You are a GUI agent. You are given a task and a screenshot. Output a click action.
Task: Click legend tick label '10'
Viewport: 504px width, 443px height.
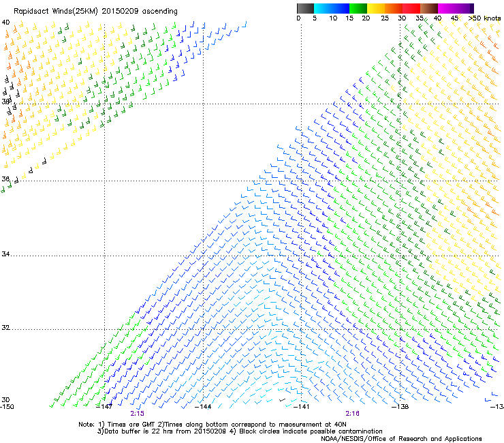(333, 18)
